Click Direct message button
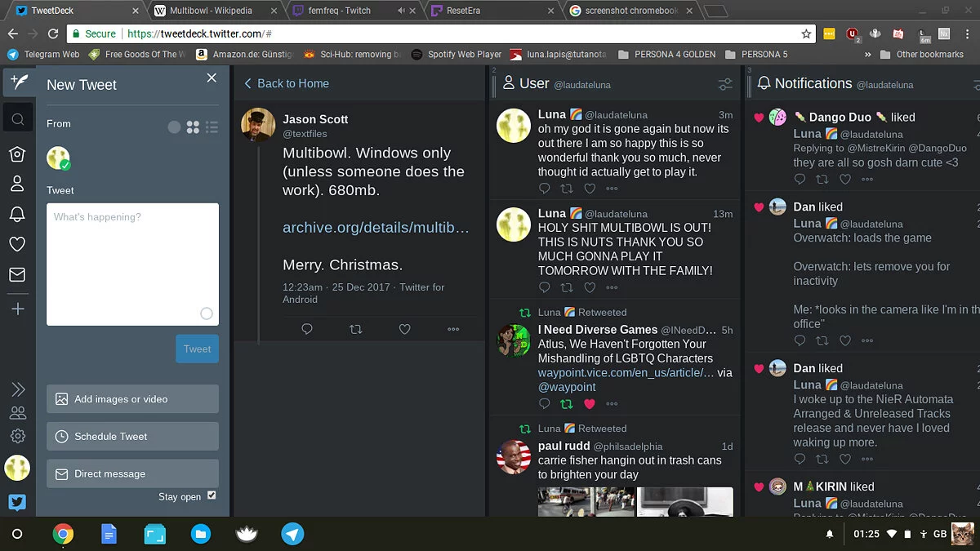980x551 pixels. click(x=132, y=474)
